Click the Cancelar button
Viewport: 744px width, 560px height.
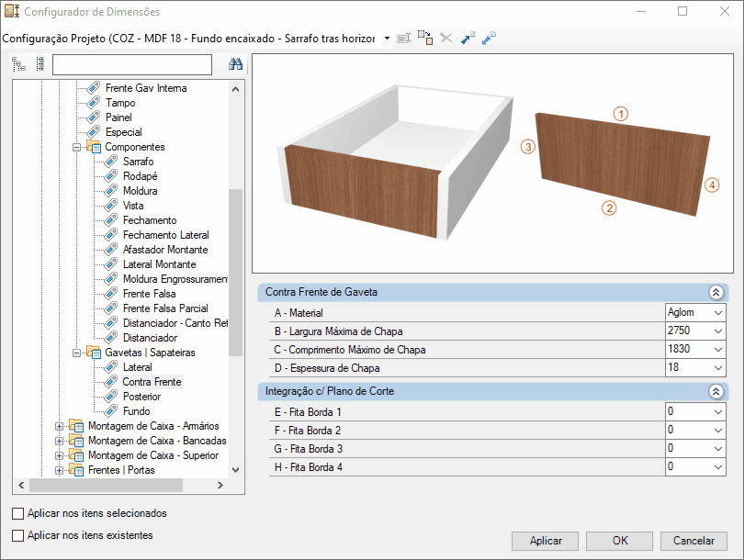693,541
